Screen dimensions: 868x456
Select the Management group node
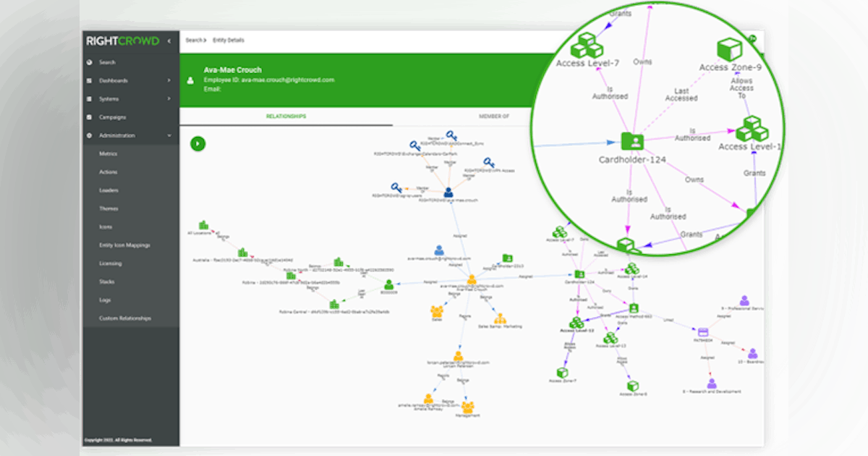click(468, 407)
